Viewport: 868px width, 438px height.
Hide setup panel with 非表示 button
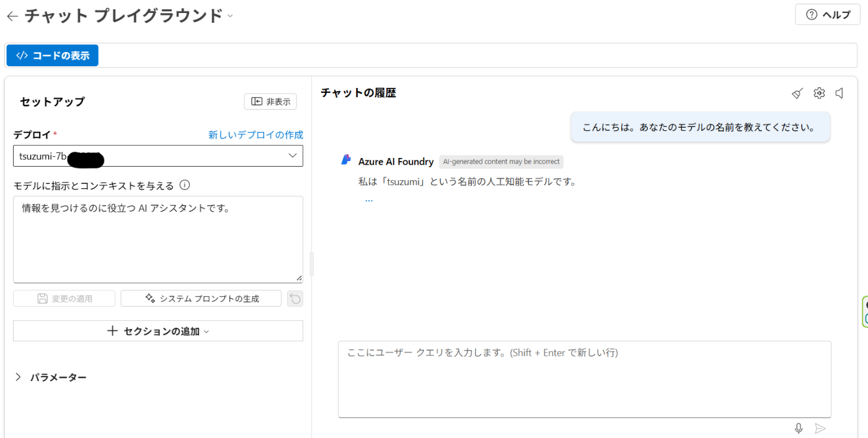[x=270, y=102]
